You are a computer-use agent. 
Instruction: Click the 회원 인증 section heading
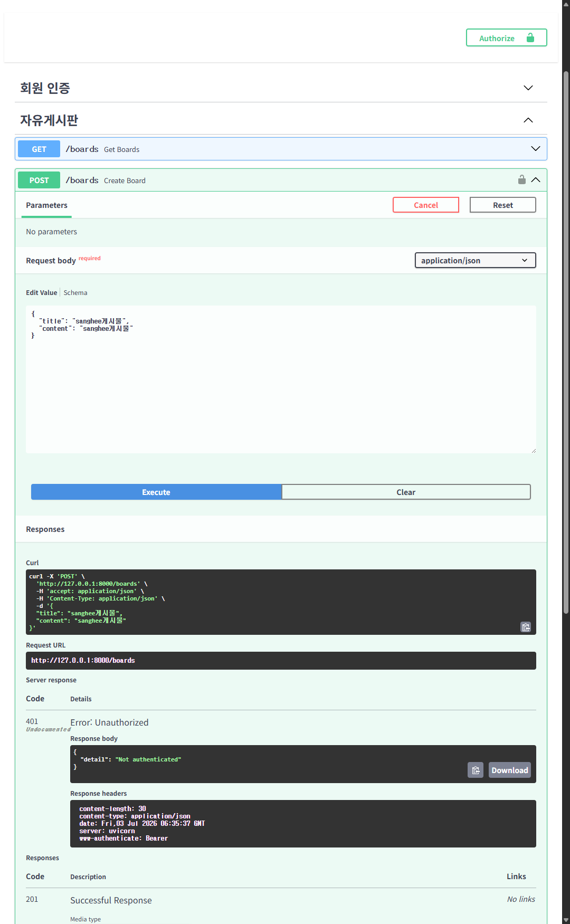[x=45, y=88]
